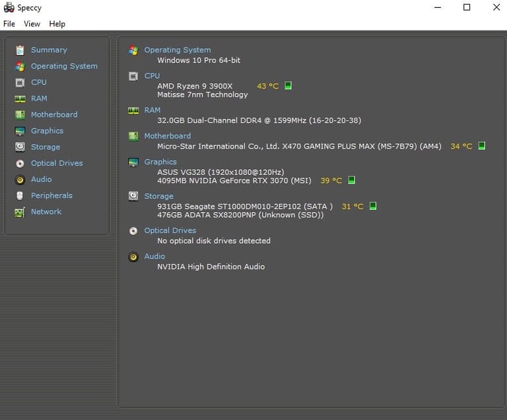Image resolution: width=507 pixels, height=420 pixels.
Task: Select Peripherals in the sidebar
Action: click(x=51, y=195)
